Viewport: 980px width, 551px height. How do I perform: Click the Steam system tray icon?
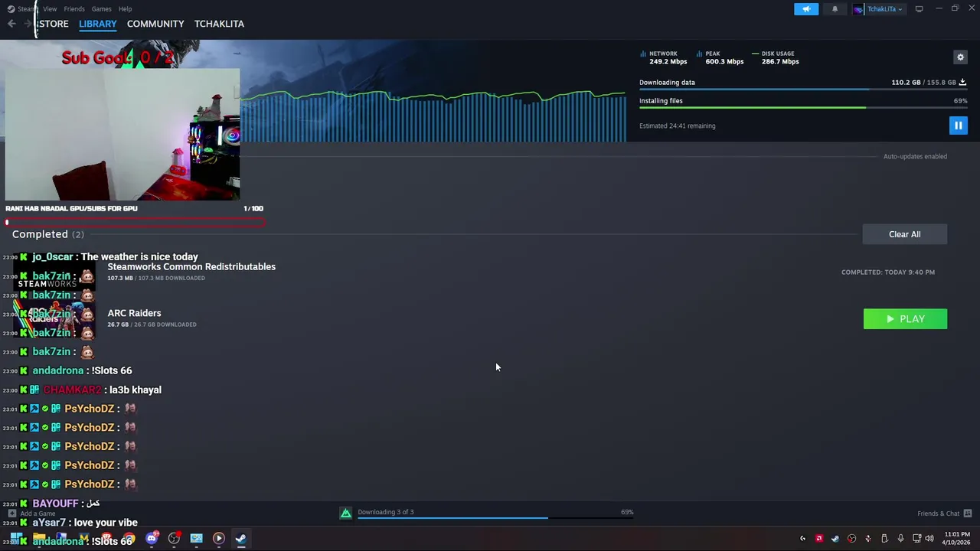point(835,539)
